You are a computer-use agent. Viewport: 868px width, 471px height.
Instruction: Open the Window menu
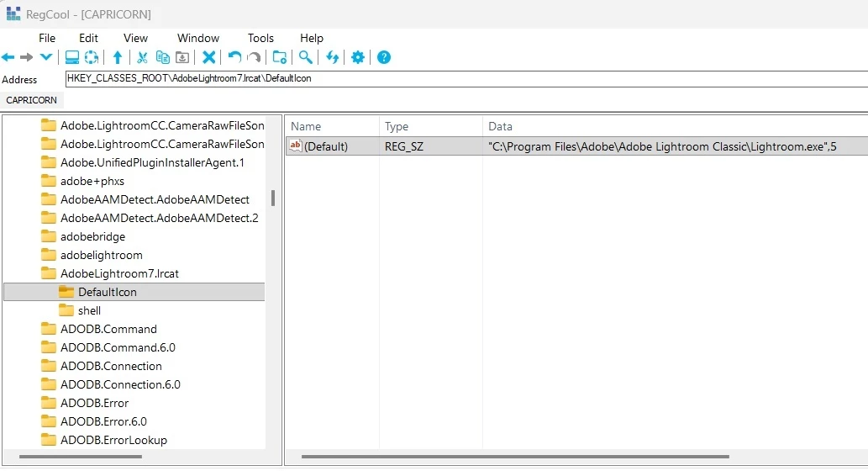pyautogui.click(x=198, y=38)
